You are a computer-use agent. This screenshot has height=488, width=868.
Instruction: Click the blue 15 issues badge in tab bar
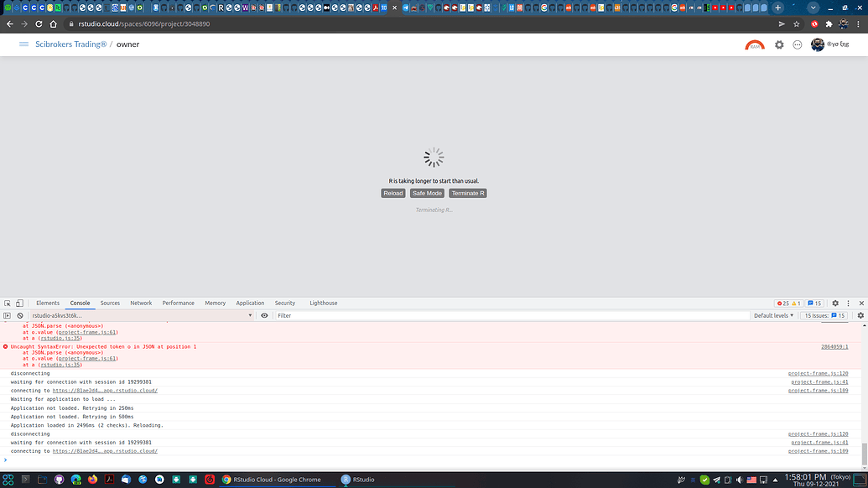point(814,304)
